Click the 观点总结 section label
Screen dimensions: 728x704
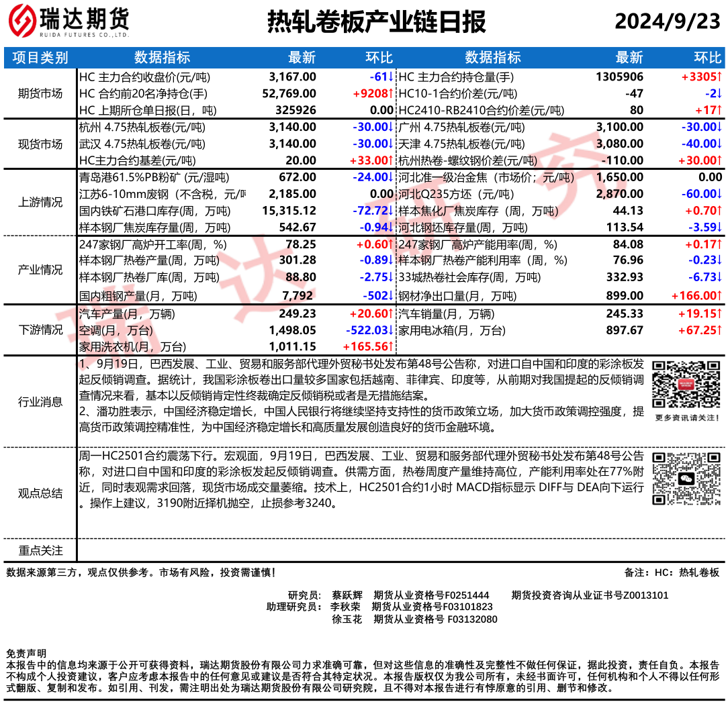tap(40, 493)
